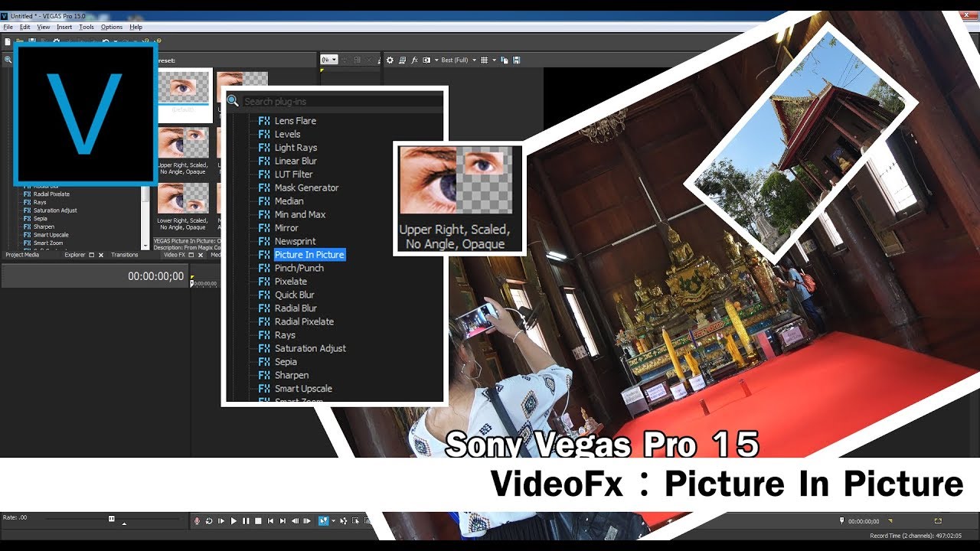This screenshot has height=551, width=980.
Task: Select the highlighted Picture In Picture plug-in
Action: pos(309,255)
